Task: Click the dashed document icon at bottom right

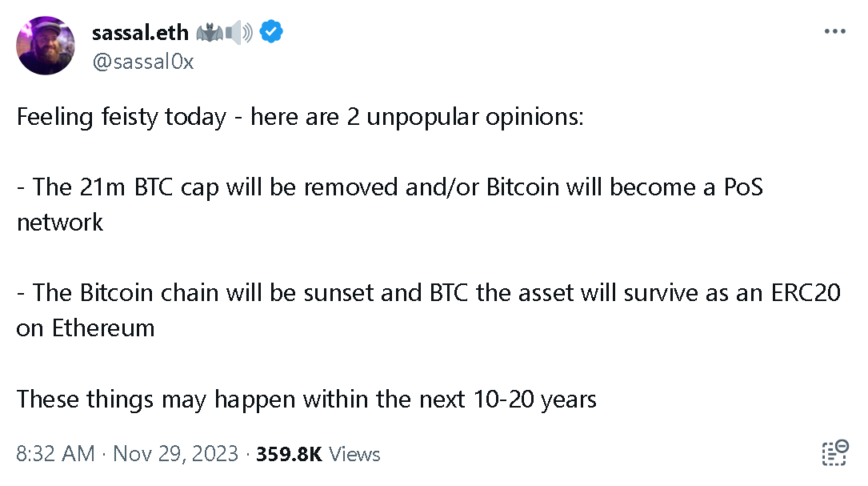Action: 834,452
